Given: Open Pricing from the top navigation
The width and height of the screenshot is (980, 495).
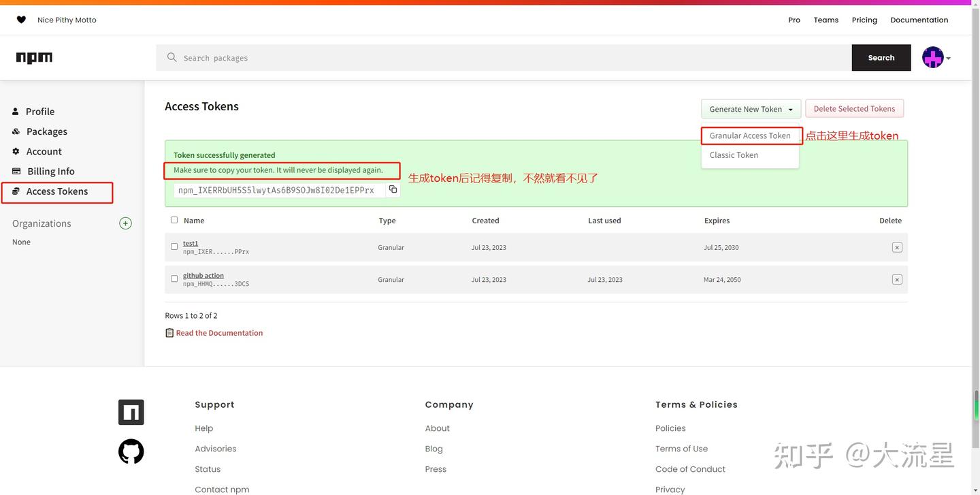Looking at the screenshot, I should coord(864,19).
